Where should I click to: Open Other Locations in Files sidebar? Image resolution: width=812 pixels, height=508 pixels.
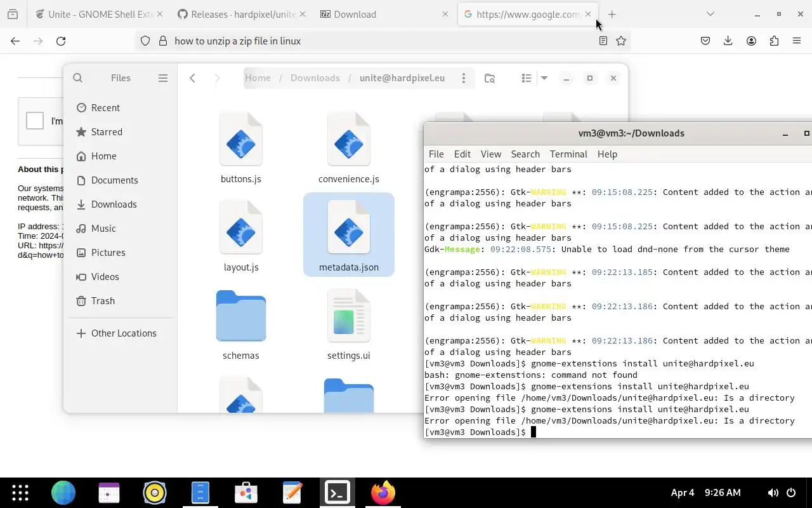[x=120, y=333]
